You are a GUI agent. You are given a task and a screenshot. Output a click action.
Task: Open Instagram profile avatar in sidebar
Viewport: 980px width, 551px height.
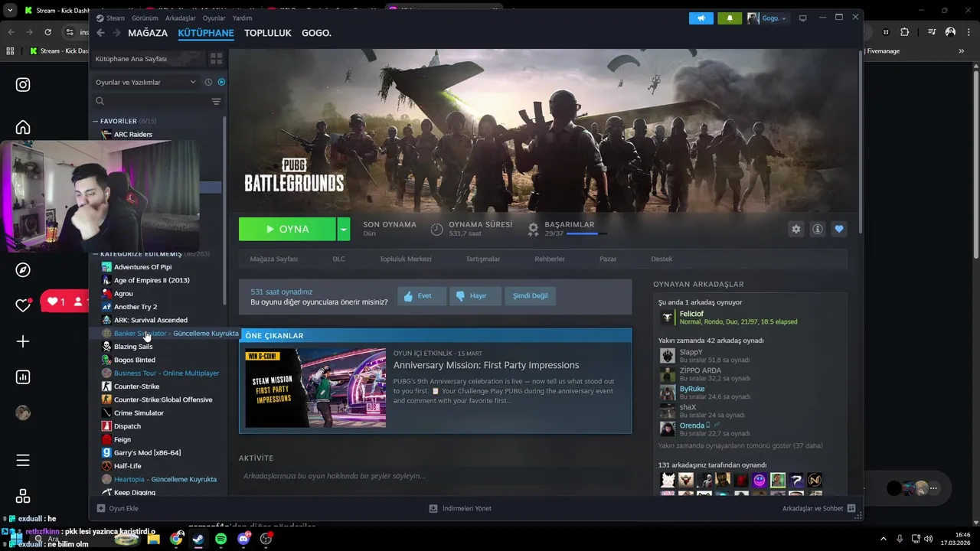click(x=23, y=412)
